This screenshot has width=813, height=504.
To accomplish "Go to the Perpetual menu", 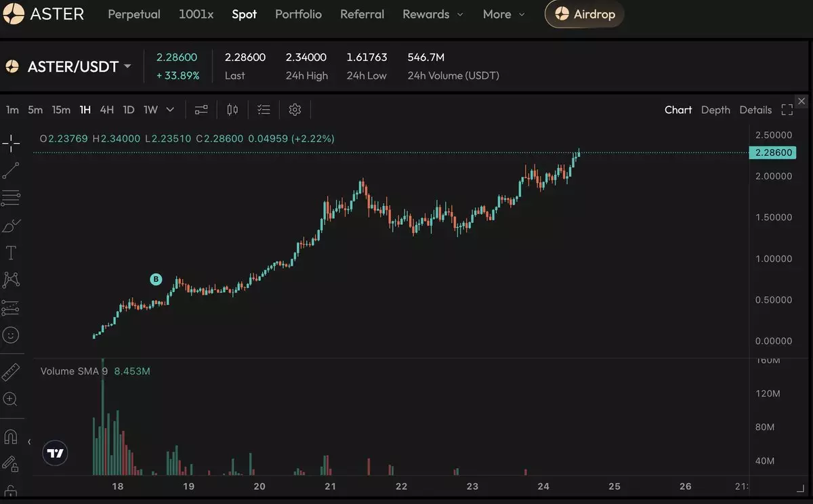I will coord(134,14).
